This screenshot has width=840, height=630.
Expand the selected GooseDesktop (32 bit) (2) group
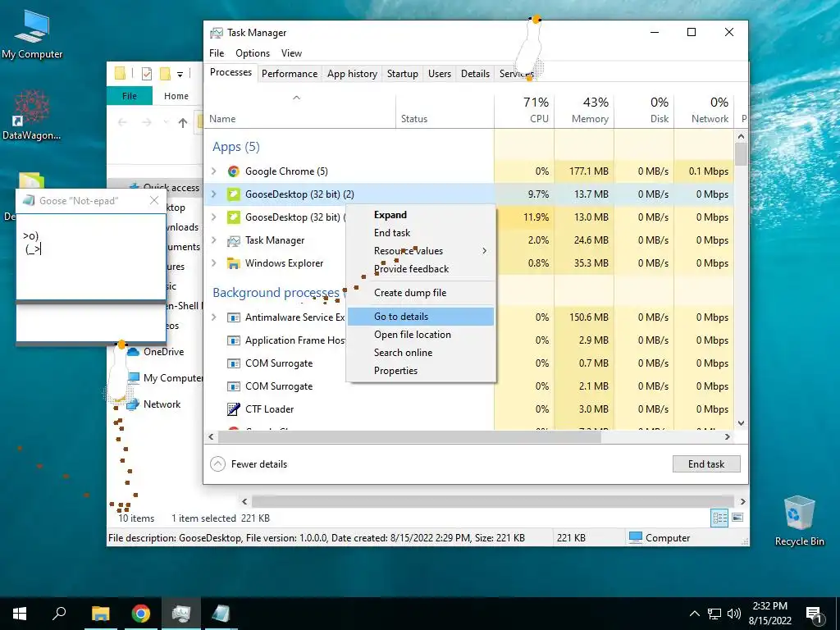pyautogui.click(x=214, y=194)
